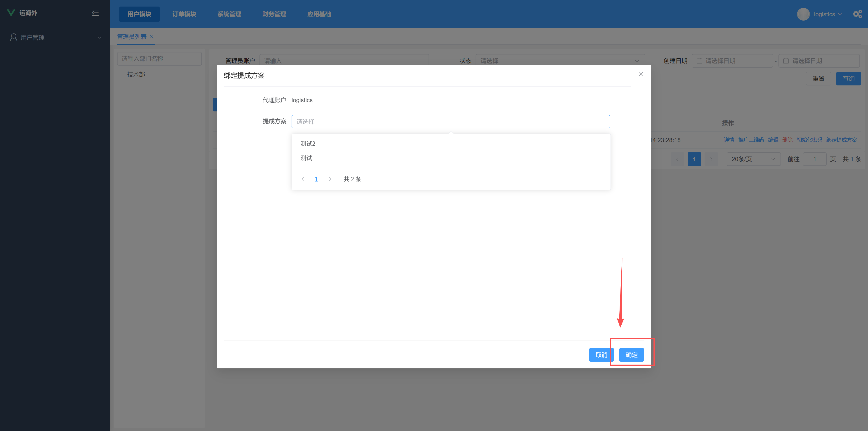
Task: Click the 运海外 green logo
Action: [x=11, y=13]
